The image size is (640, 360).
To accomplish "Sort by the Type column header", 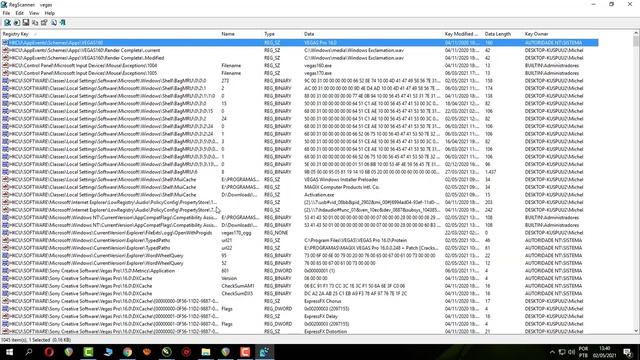I will pos(282,34).
